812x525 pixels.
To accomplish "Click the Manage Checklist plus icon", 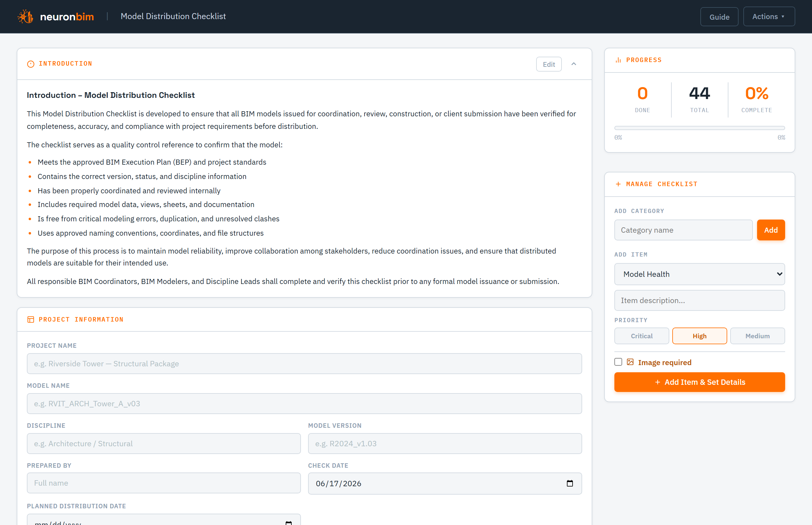I will pyautogui.click(x=618, y=184).
